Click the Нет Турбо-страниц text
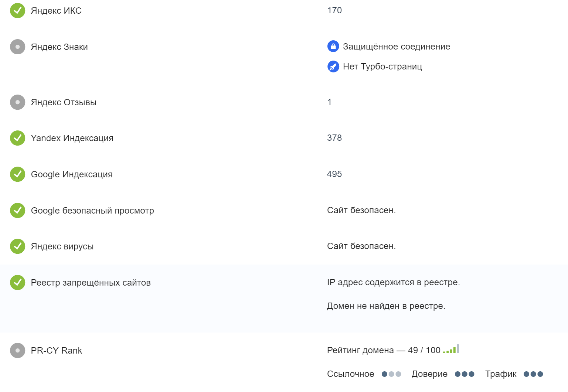 click(x=382, y=67)
